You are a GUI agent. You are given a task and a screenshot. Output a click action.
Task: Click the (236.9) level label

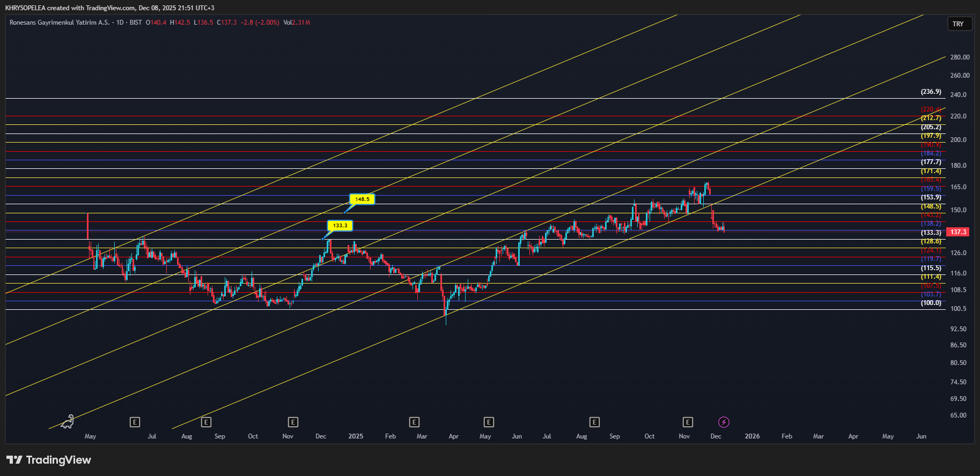point(931,92)
